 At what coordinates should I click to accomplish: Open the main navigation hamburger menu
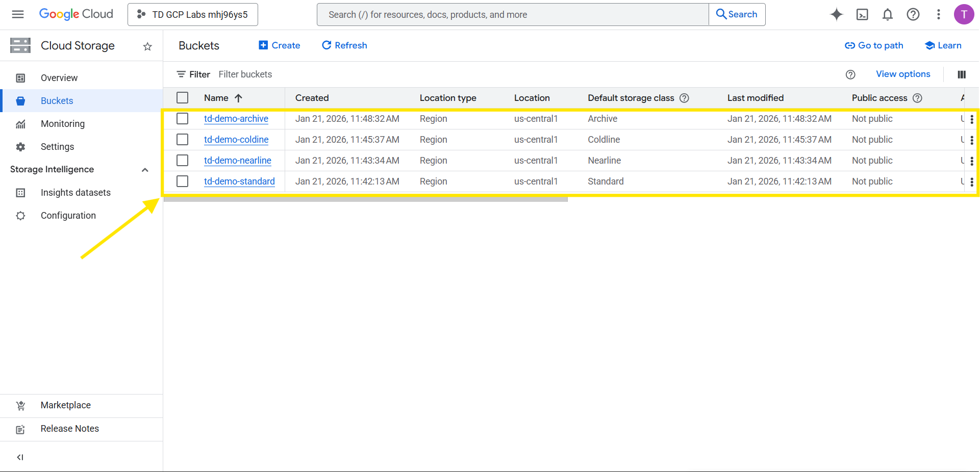point(18,14)
